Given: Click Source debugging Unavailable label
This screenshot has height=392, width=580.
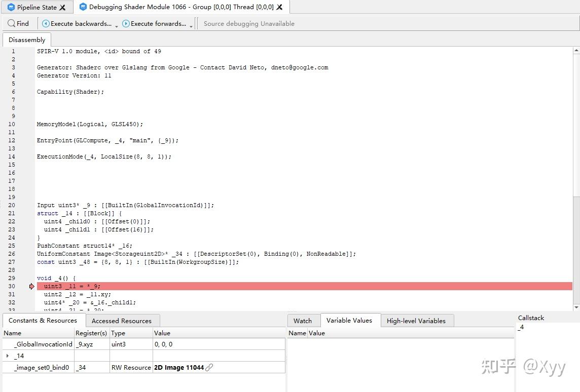Looking at the screenshot, I should click(x=249, y=24).
